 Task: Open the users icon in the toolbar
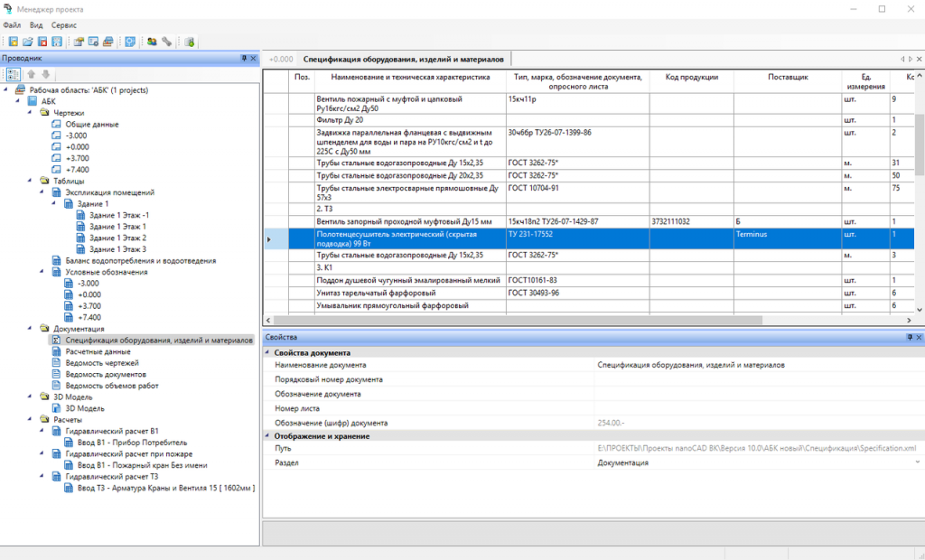tap(152, 42)
